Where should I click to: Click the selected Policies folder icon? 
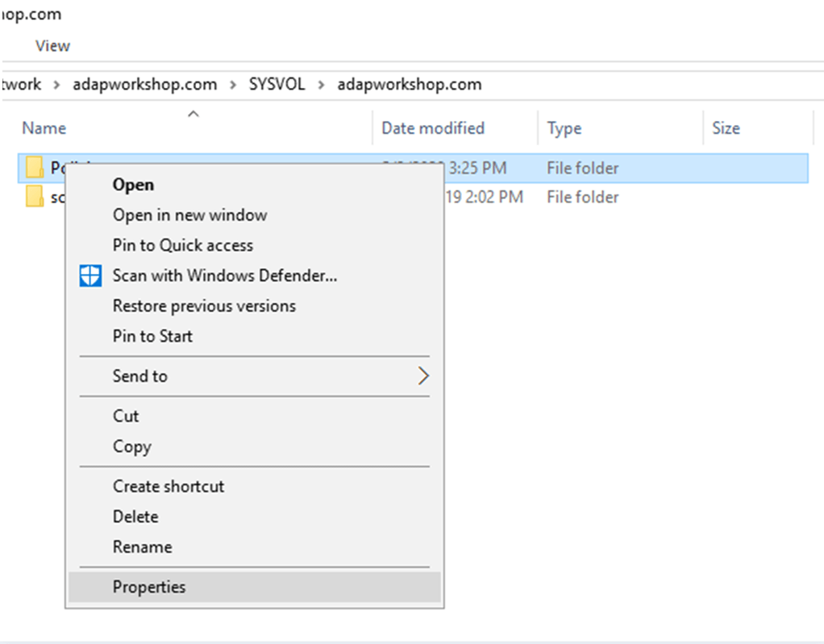[35, 168]
